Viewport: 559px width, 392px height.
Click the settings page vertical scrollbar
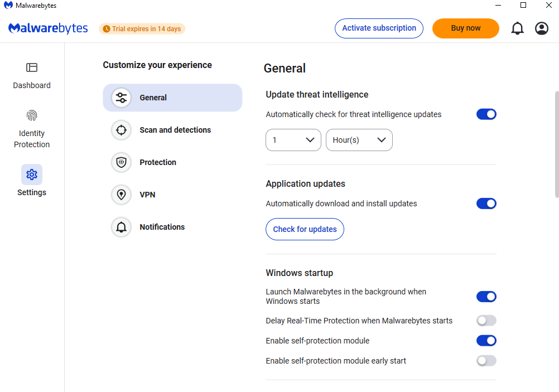tap(557, 144)
